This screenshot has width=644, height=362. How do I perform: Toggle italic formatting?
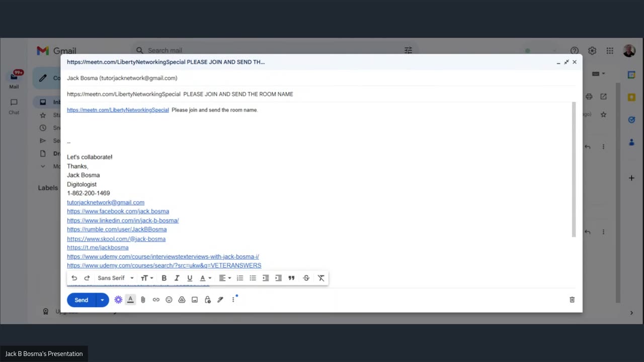pyautogui.click(x=177, y=278)
